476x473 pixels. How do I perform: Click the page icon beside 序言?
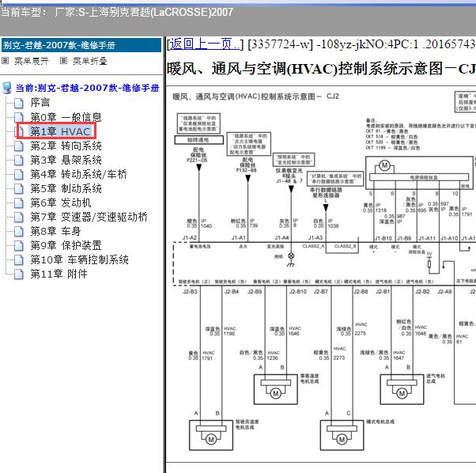coord(19,104)
